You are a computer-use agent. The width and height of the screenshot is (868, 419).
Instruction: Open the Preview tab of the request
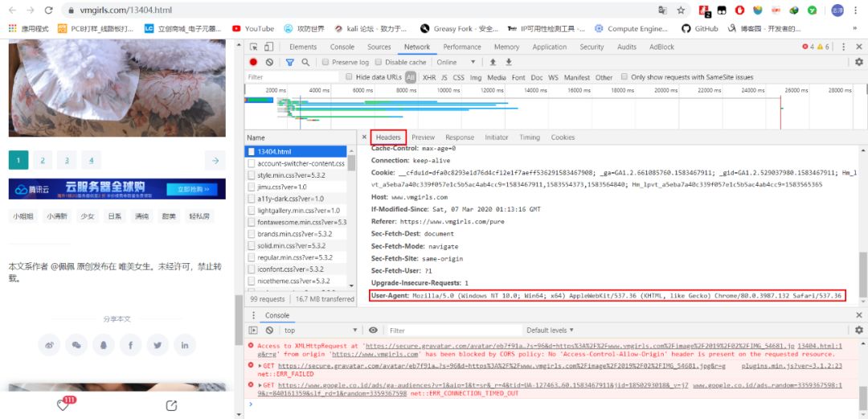pyautogui.click(x=423, y=137)
